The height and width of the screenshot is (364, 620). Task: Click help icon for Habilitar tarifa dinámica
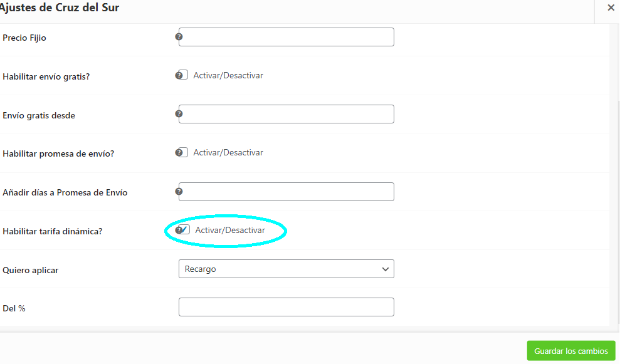pos(179,231)
